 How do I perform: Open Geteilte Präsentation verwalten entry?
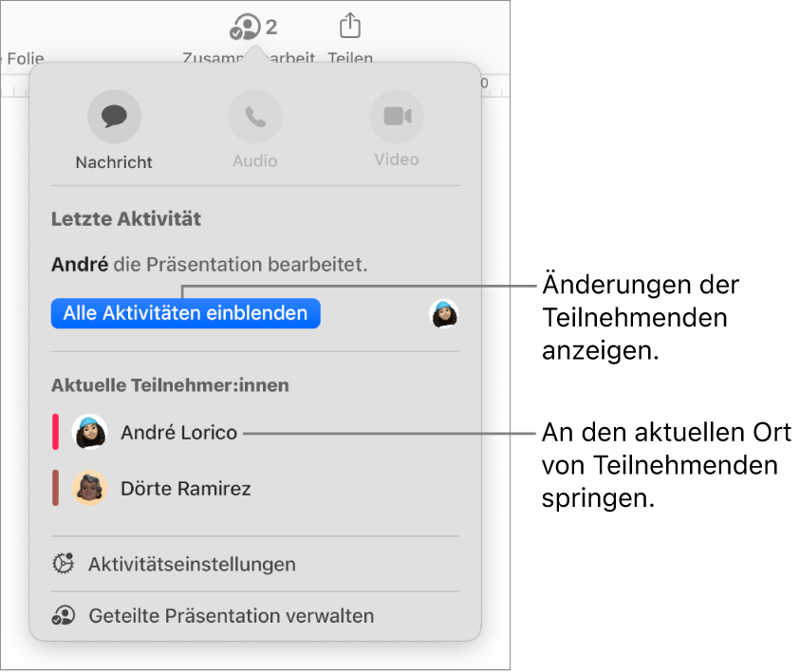pos(232,615)
